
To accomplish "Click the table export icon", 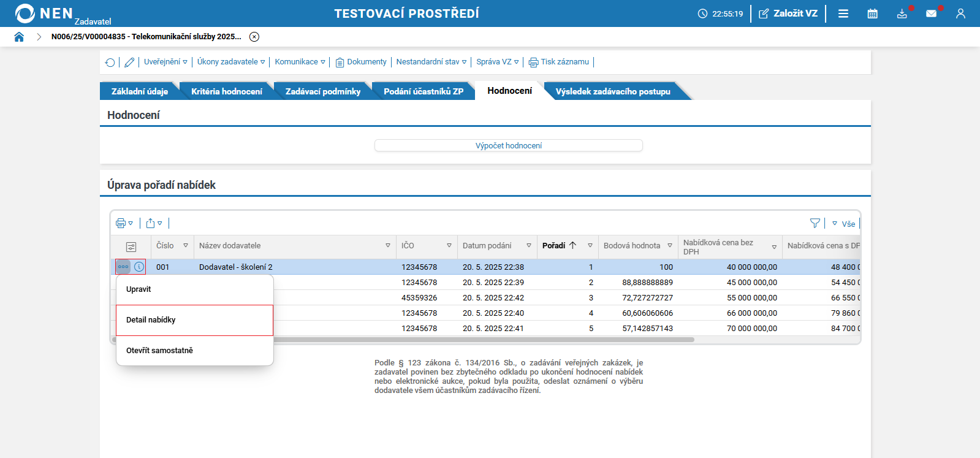I will tap(150, 223).
